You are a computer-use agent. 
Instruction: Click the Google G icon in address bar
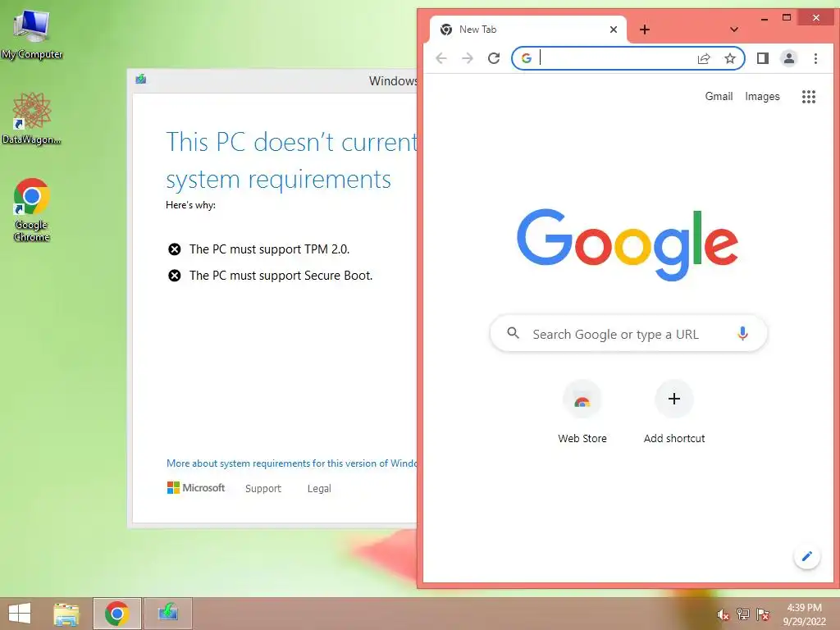527,58
